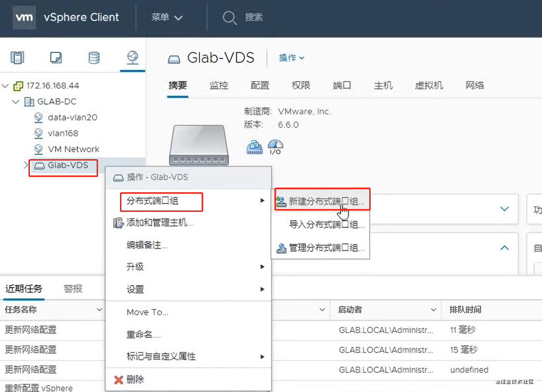Click the vmware logo in the header
This screenshot has height=392, width=542.
pyautogui.click(x=24, y=17)
